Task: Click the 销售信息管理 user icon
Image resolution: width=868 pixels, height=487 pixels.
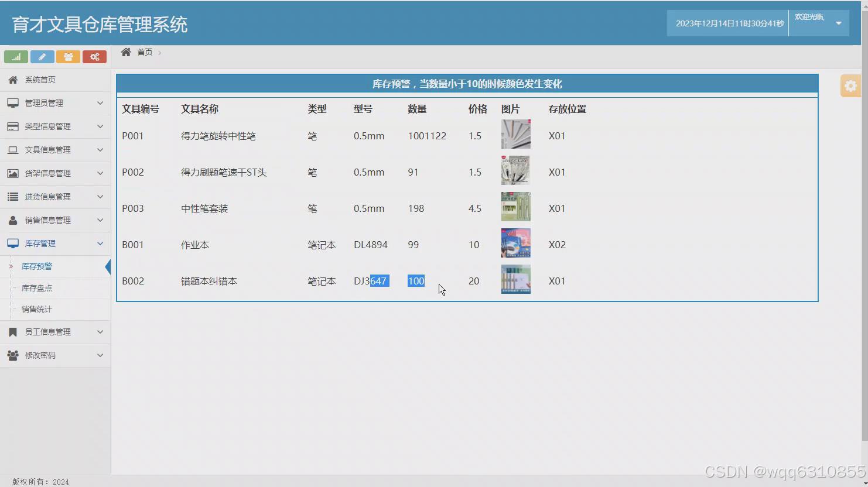Action: (x=13, y=220)
